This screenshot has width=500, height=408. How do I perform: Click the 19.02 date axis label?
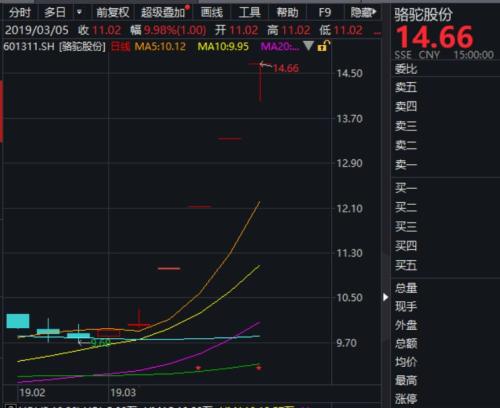click(x=32, y=393)
